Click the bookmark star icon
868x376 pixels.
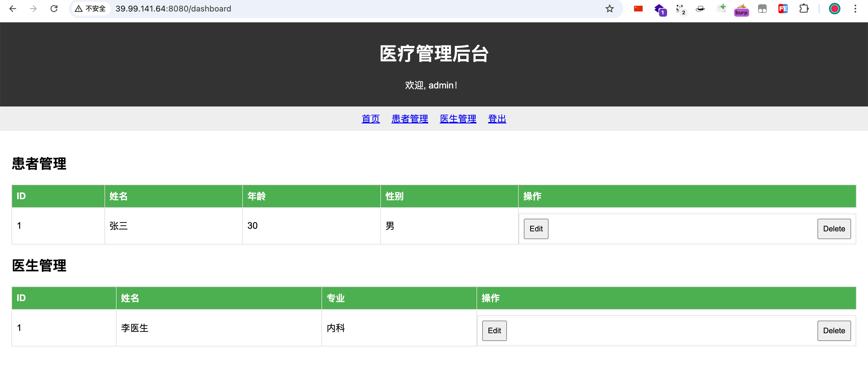point(609,9)
